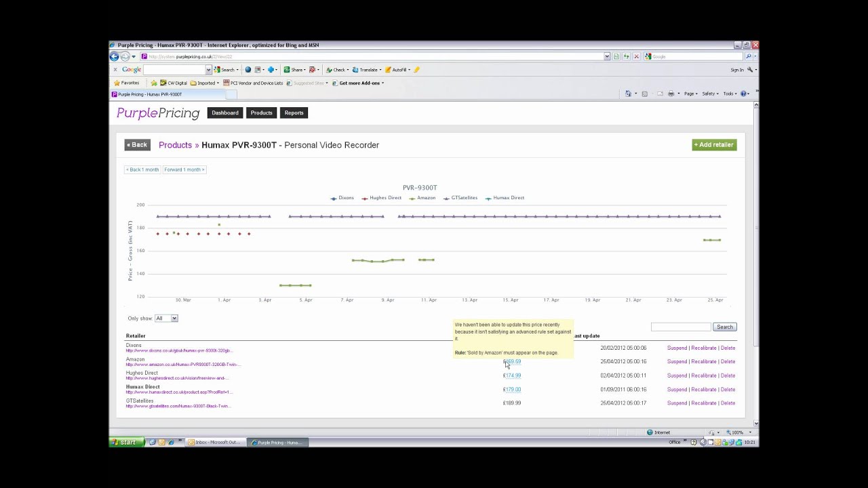
Task: Click the blue globe icon in Google Toolbar
Action: (x=248, y=70)
